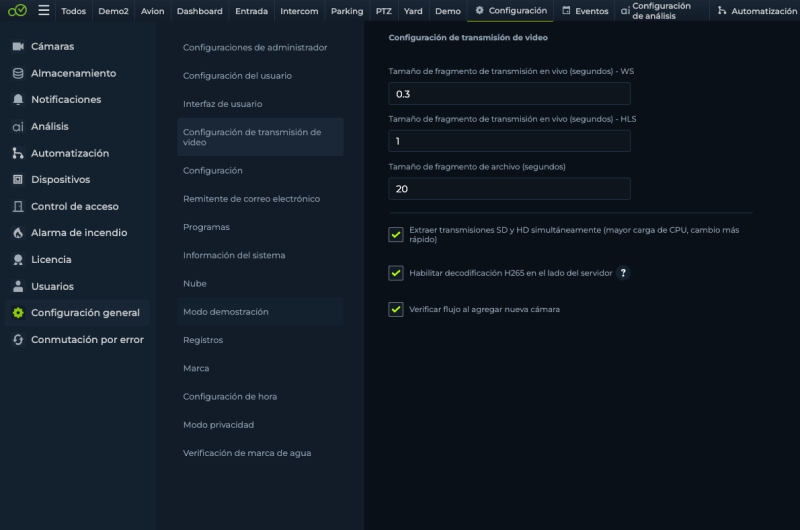Open Remitente de correo electrónico
Viewport: 800px width, 530px height.
(x=260, y=199)
